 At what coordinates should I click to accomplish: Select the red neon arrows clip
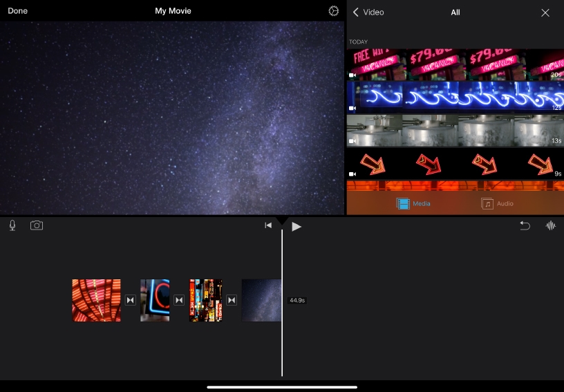[455, 164]
